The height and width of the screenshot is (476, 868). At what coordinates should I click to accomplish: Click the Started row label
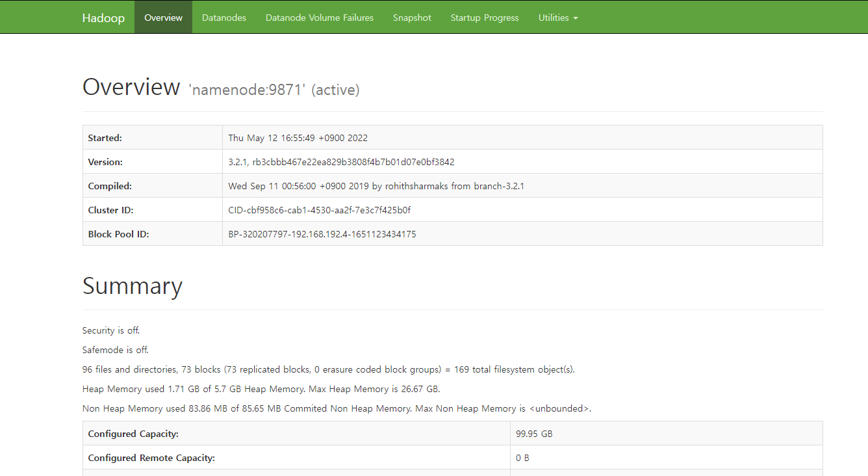tap(105, 138)
